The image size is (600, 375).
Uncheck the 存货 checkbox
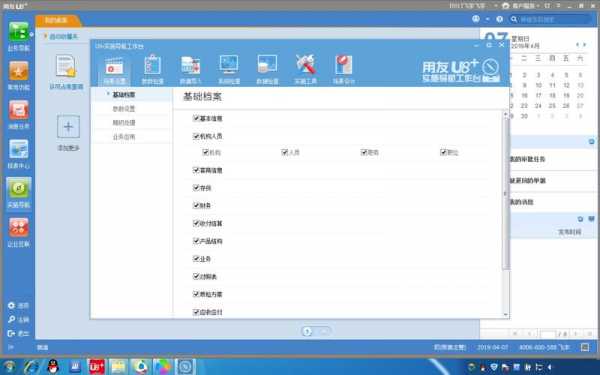point(196,188)
